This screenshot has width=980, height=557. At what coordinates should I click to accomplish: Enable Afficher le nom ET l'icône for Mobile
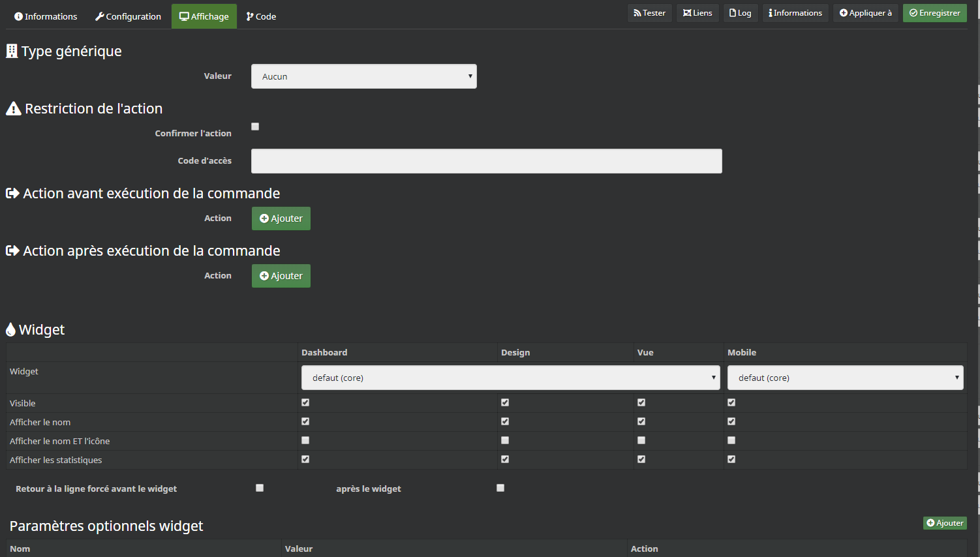click(x=731, y=440)
